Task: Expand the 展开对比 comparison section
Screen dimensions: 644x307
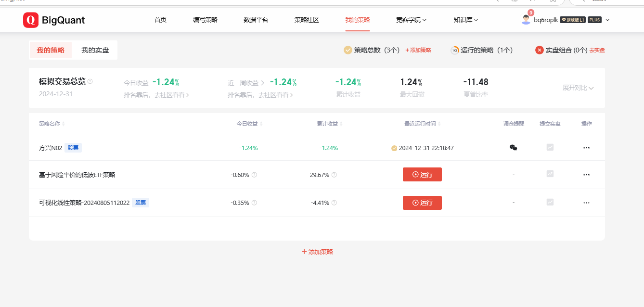Action: point(578,88)
